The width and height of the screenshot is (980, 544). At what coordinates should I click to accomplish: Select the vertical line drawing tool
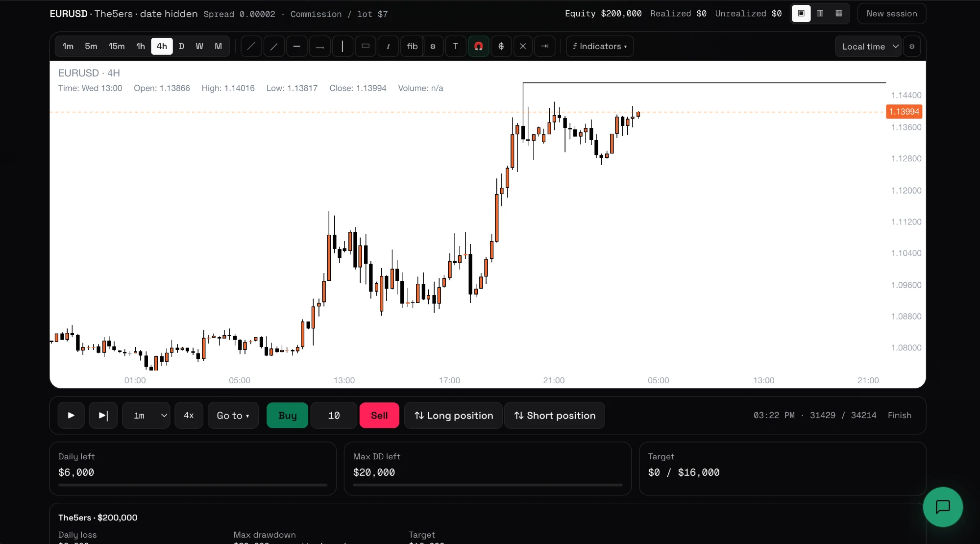coord(343,46)
